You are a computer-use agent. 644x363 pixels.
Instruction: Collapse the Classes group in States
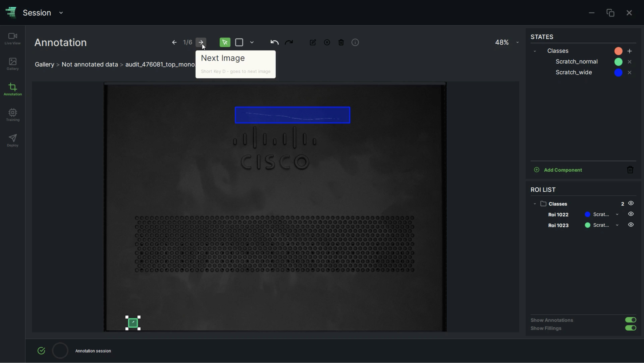click(x=535, y=51)
